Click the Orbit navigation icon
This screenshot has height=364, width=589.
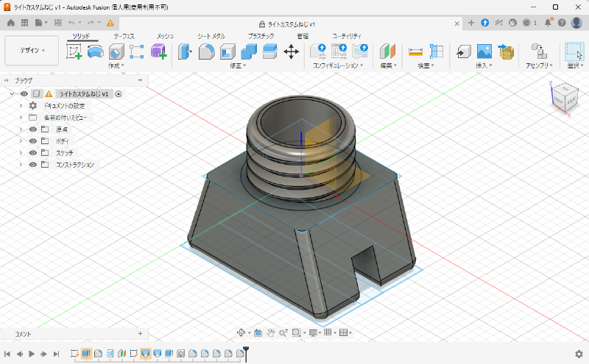(x=241, y=332)
